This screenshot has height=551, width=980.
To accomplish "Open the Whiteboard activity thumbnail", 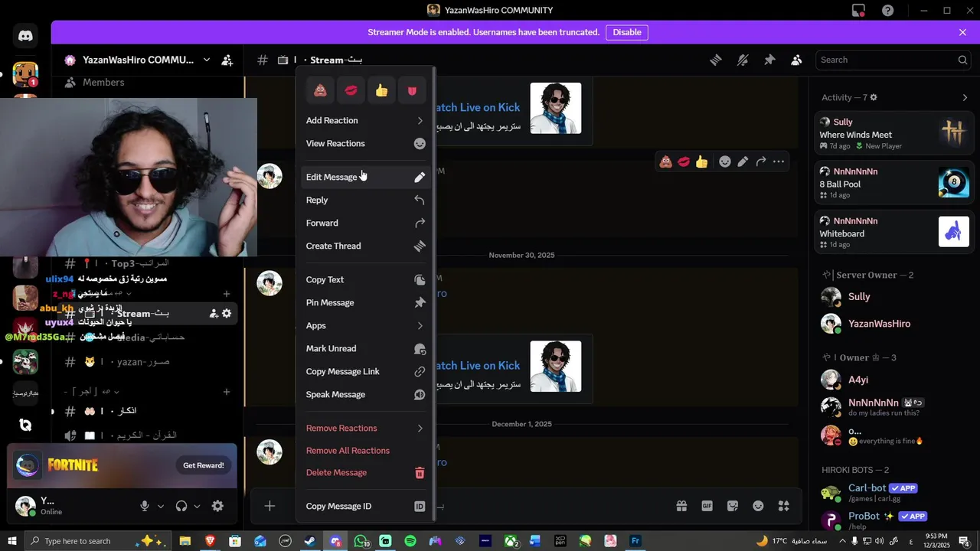I will click(x=954, y=232).
